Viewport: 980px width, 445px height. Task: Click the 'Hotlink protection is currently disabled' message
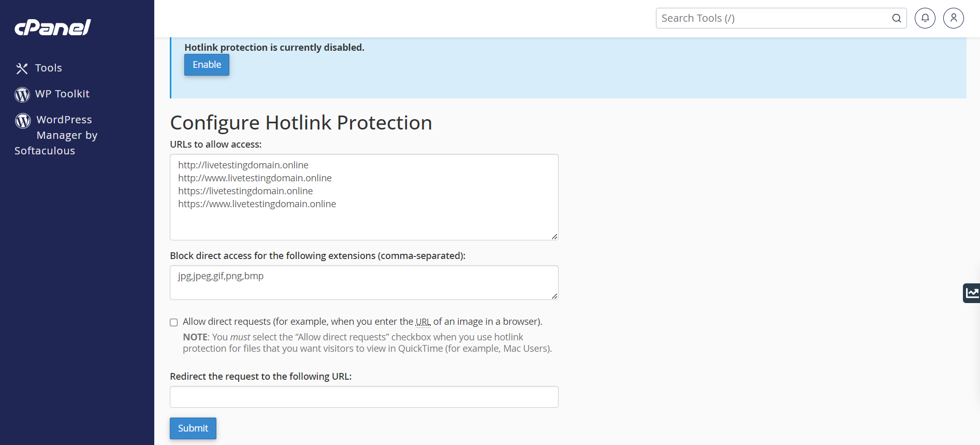pos(274,47)
